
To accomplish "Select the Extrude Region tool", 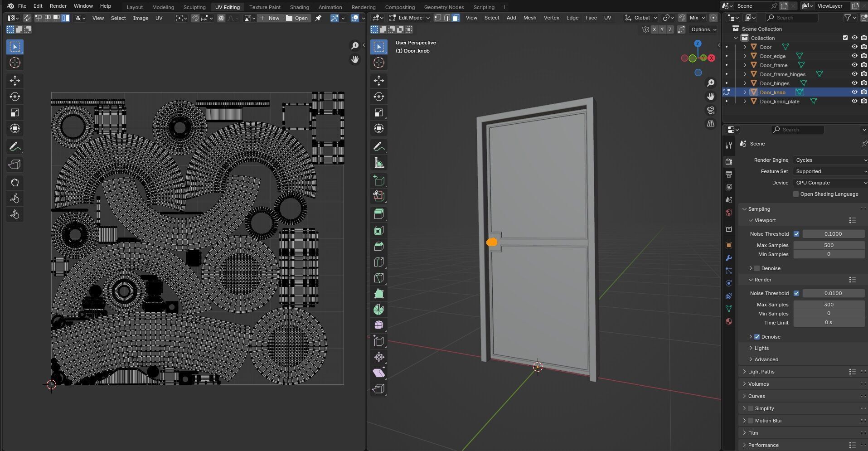I will [x=379, y=214].
